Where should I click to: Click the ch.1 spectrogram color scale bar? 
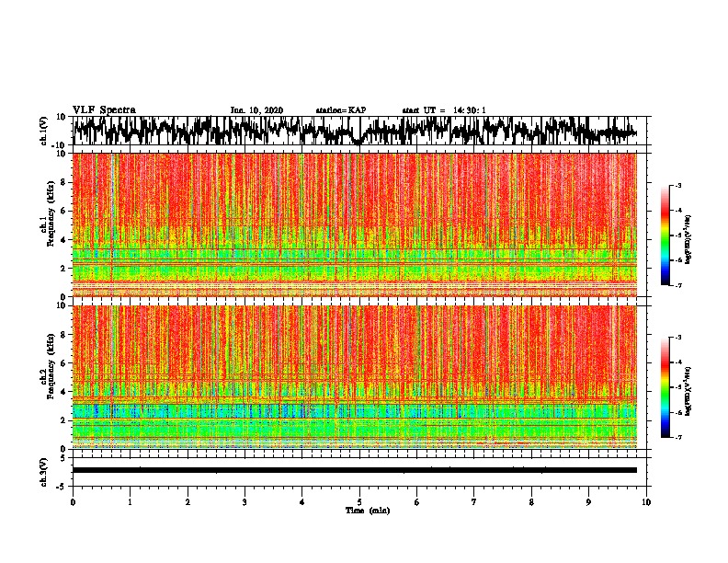click(665, 236)
